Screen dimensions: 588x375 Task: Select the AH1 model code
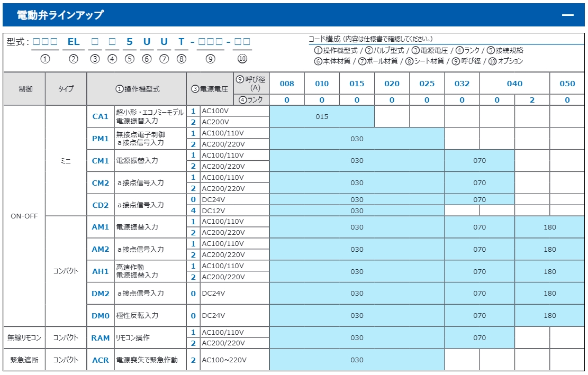point(101,271)
